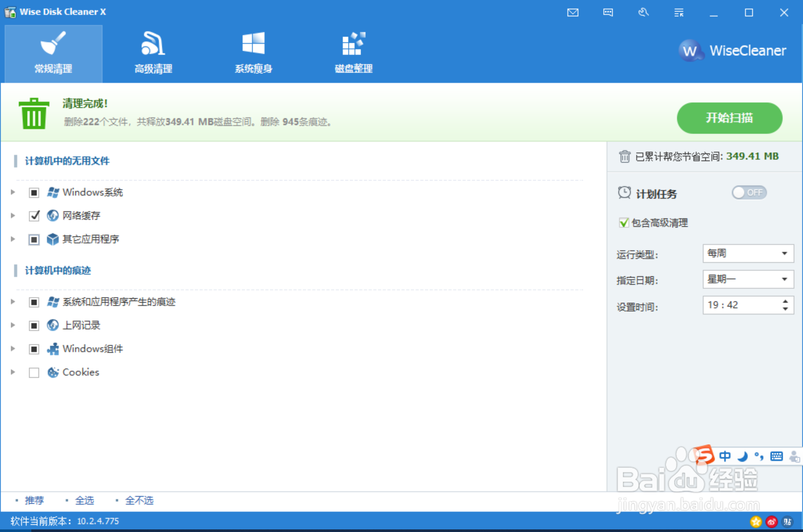This screenshot has height=532, width=803.
Task: Open the 指定日期 星期一 dropdown
Action: (748, 279)
